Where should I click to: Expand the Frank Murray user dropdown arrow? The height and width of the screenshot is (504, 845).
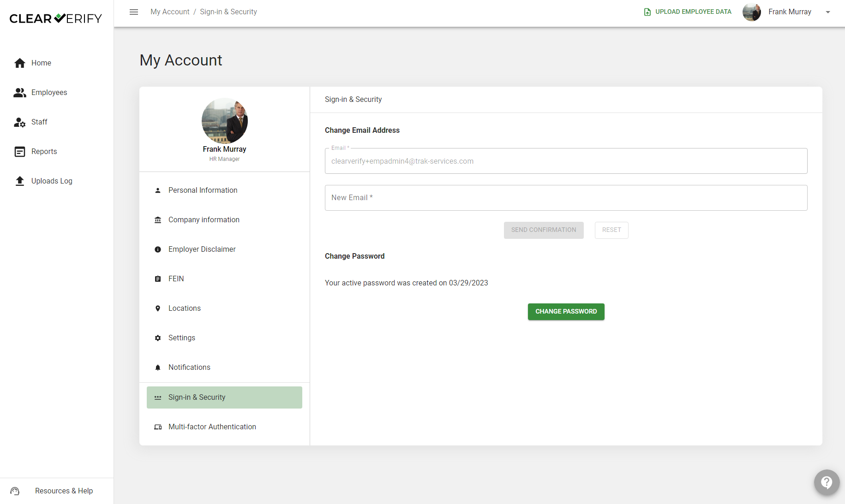coord(828,12)
